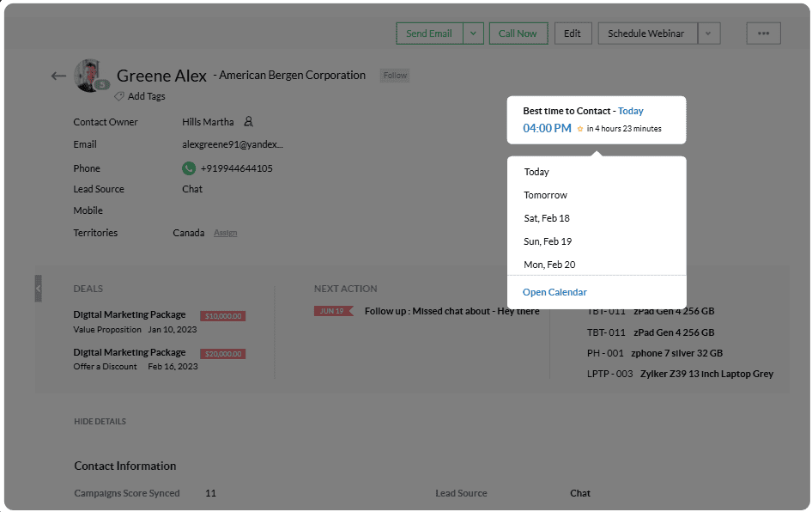Click the Open Calendar link
Viewport: 812px width, 512px height.
tap(554, 292)
